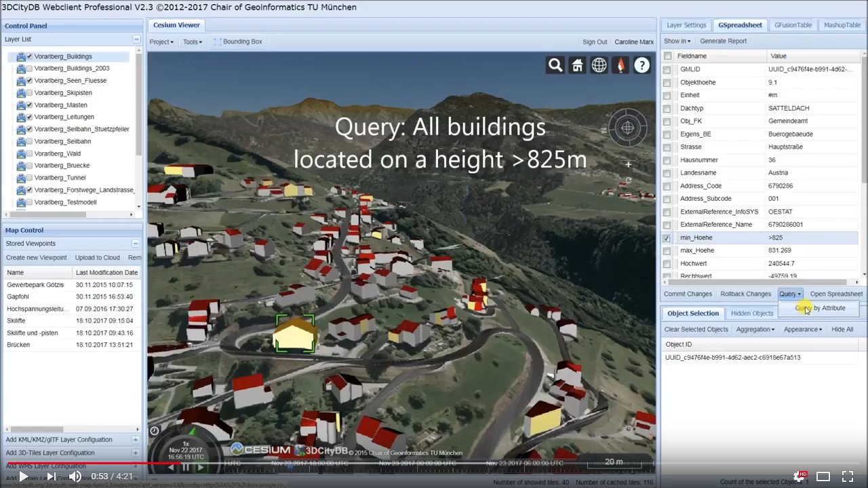
Task: Toggle the Fieldname header select-all checkbox
Action: [668, 56]
